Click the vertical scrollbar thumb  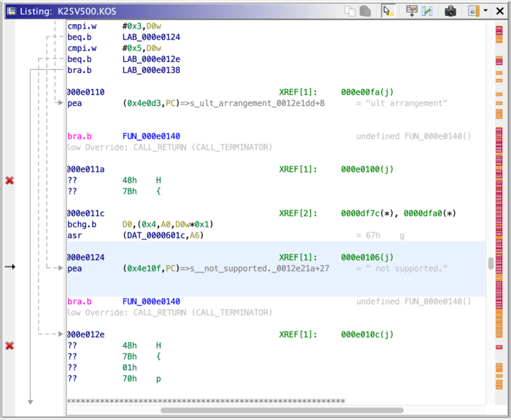pos(491,263)
